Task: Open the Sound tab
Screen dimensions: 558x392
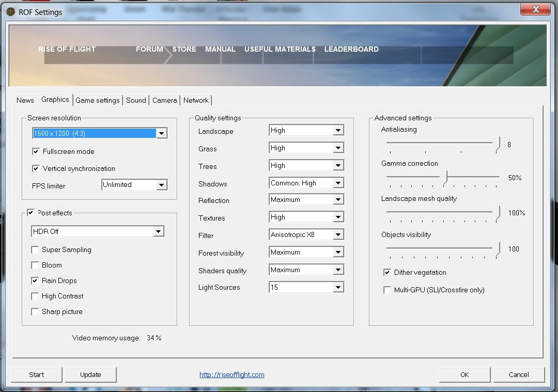Action: [136, 100]
